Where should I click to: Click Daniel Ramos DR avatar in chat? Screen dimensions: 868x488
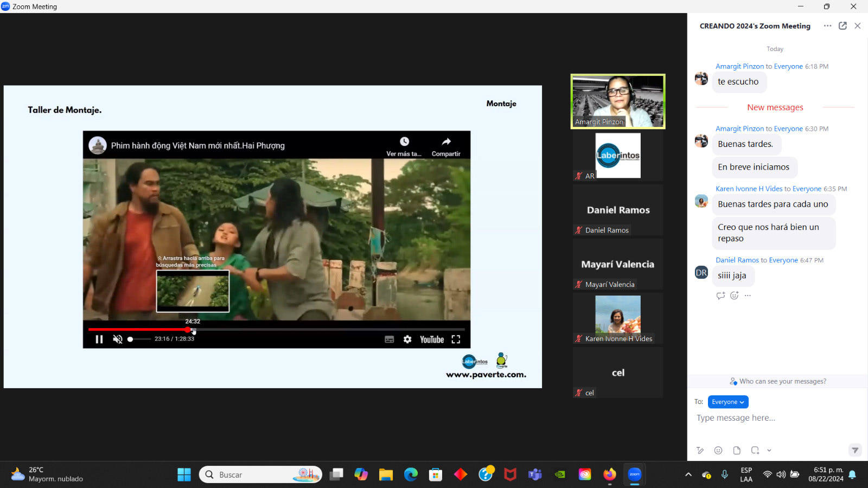701,272
